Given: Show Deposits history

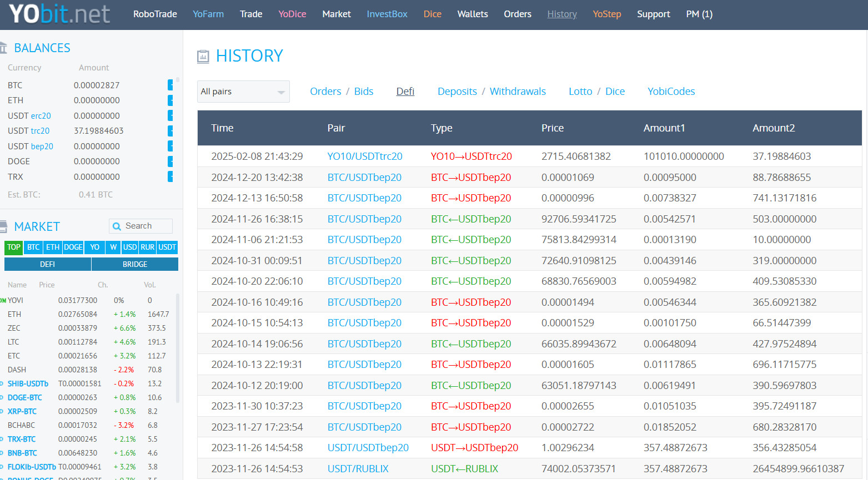Looking at the screenshot, I should (457, 92).
